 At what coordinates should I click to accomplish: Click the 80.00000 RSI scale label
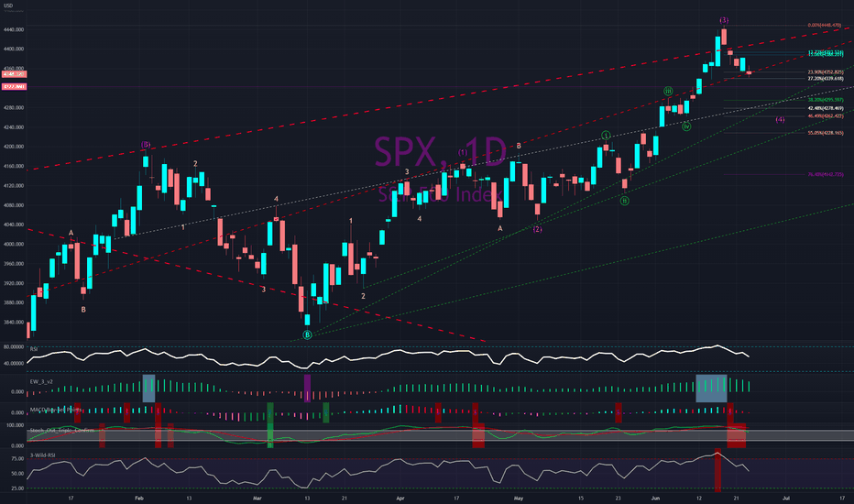[14, 346]
